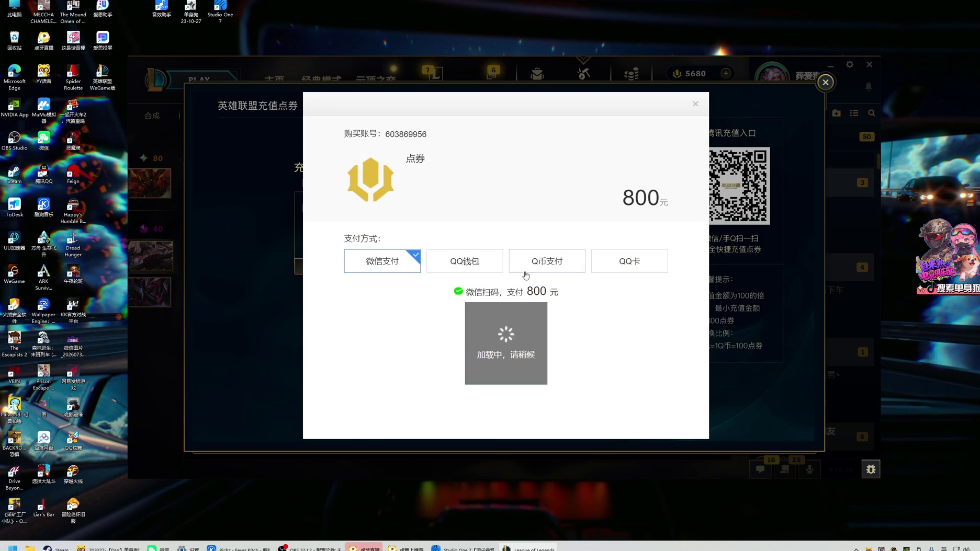
Task: Close the white payment dialog
Action: (695, 104)
